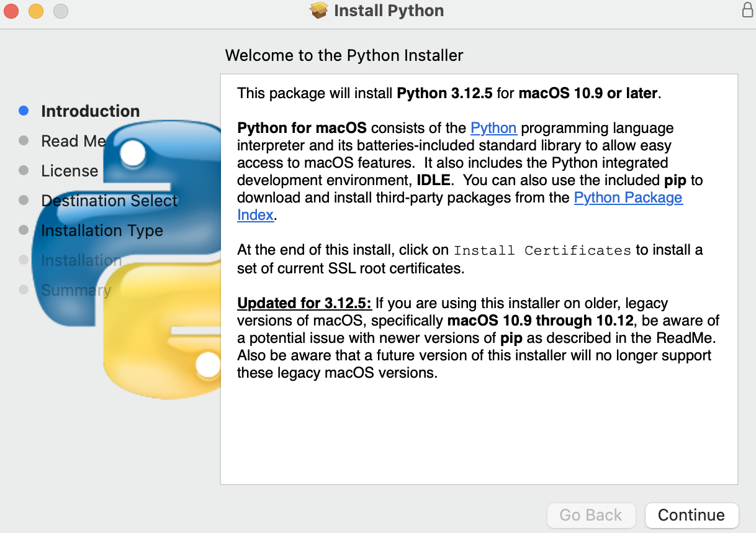Screen dimensions: 756x533
Task: Click the gray dot beside Read Me
Action: [x=24, y=140]
